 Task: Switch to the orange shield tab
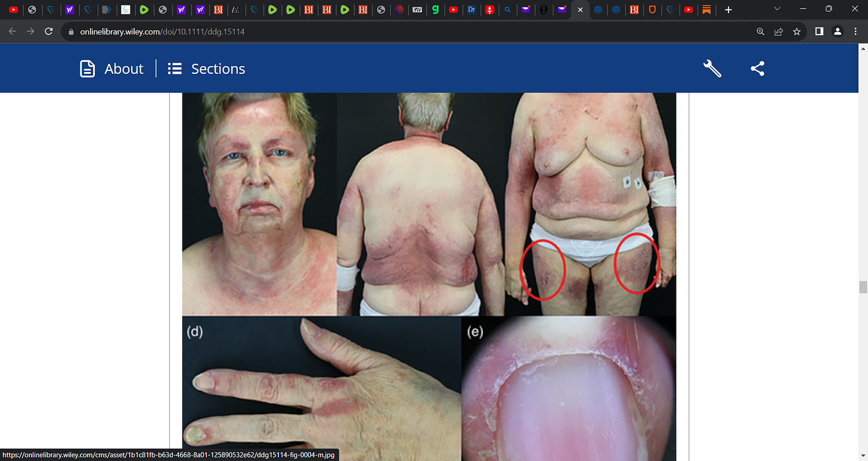tap(652, 10)
